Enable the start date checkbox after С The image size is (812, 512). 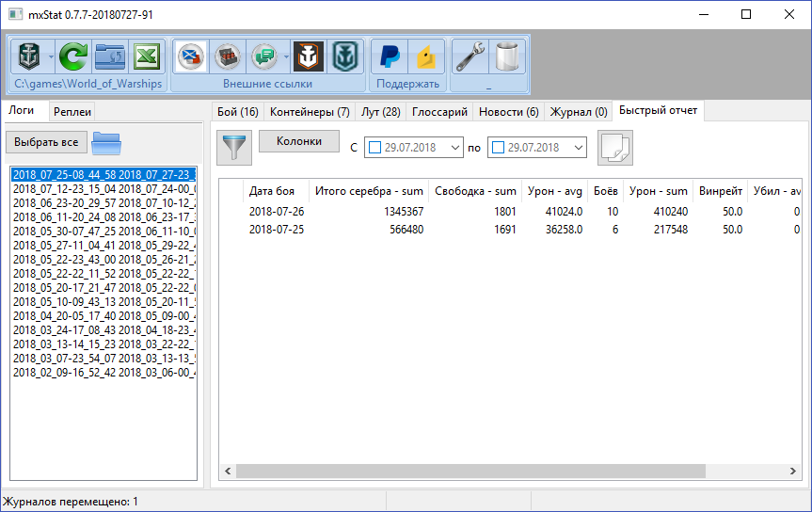click(374, 148)
